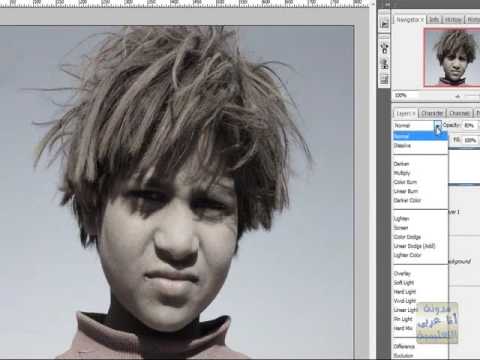Choose Screen blend mode
This screenshot has width=480, height=360.
coord(420,228)
